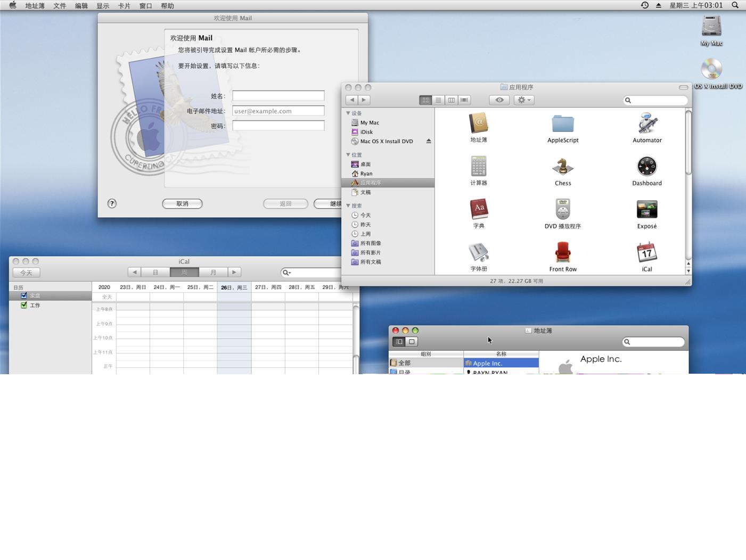Open the Time Machine menu bar icon
The image size is (746, 560).
coord(644,5)
